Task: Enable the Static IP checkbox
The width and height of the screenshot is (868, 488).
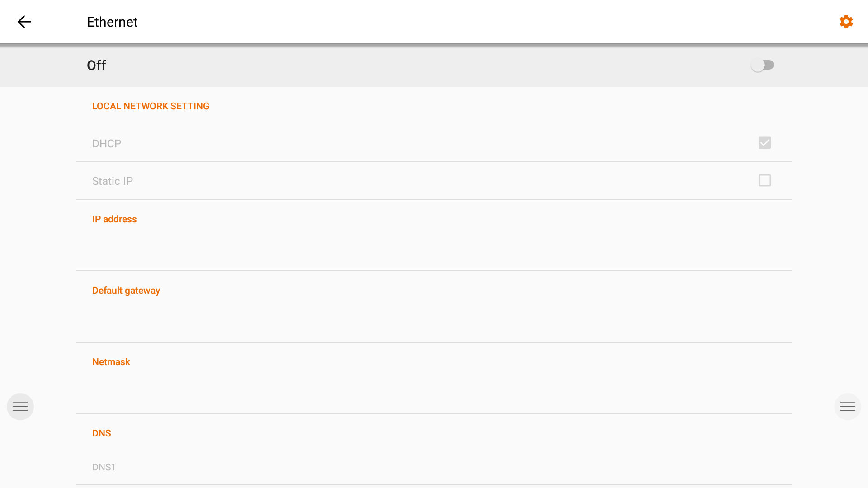Action: point(764,180)
